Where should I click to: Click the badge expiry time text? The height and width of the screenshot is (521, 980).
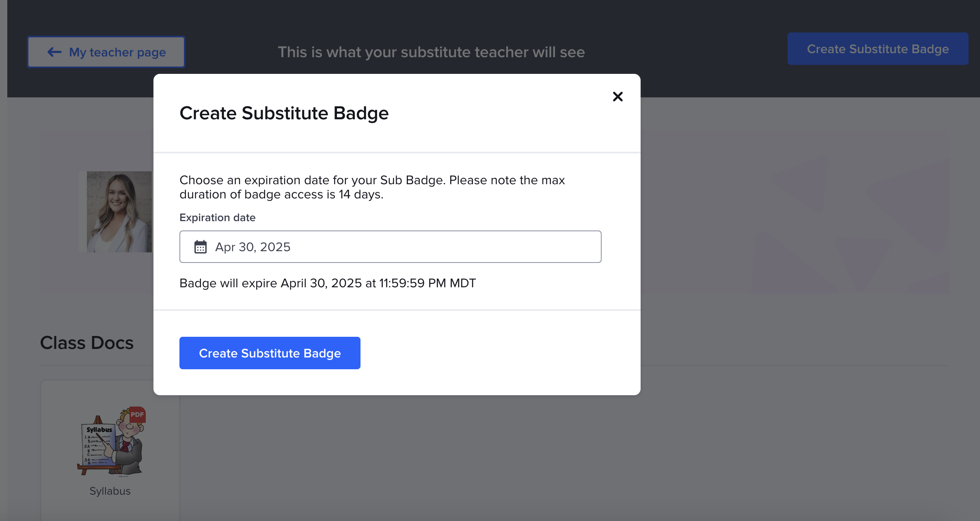pos(327,283)
